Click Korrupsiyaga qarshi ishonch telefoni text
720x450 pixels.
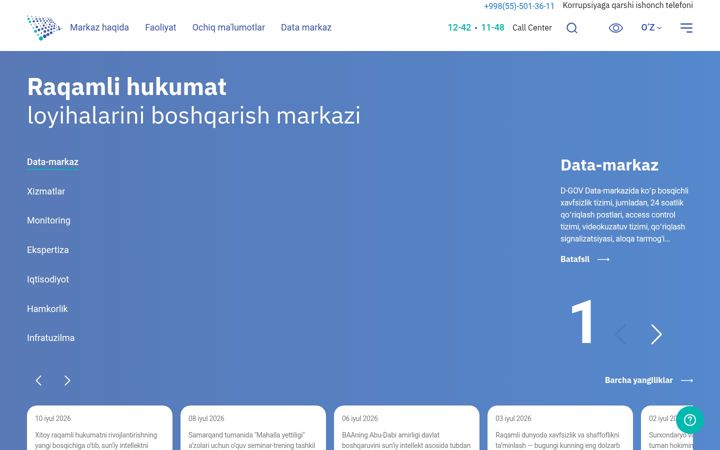pyautogui.click(x=628, y=6)
